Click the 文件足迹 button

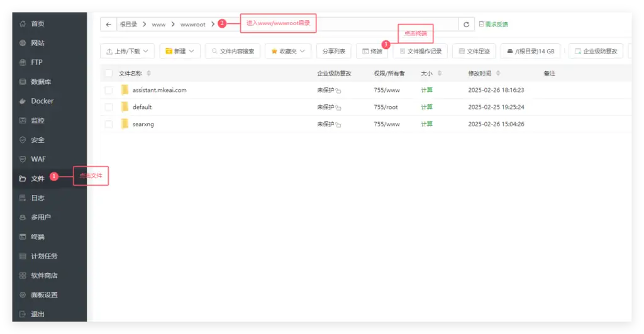pos(474,52)
